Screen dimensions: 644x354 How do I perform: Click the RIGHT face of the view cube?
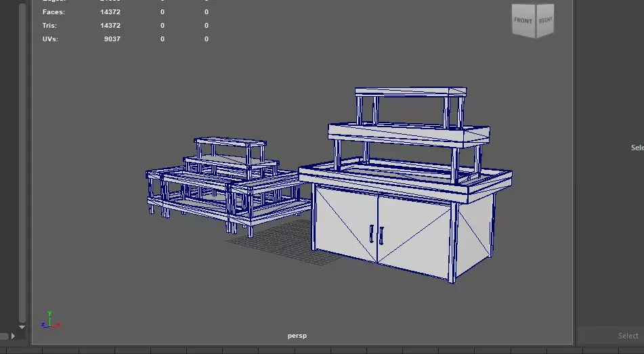pyautogui.click(x=545, y=20)
